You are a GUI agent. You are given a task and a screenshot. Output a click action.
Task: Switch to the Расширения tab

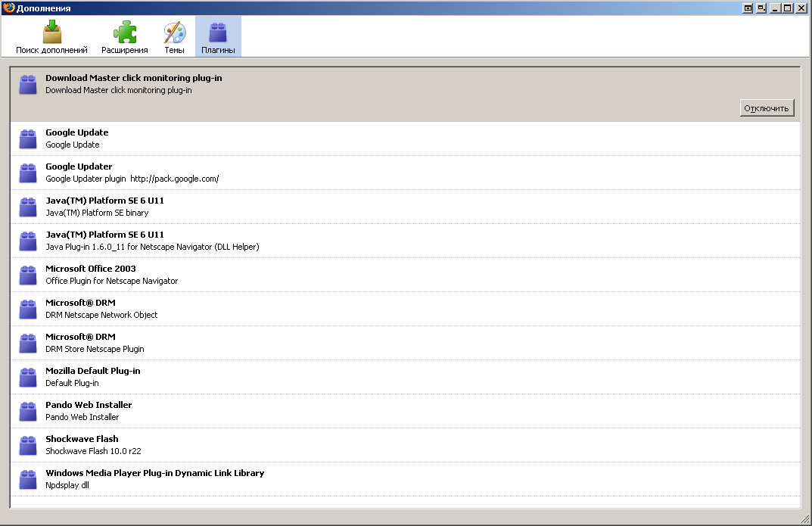[x=124, y=37]
